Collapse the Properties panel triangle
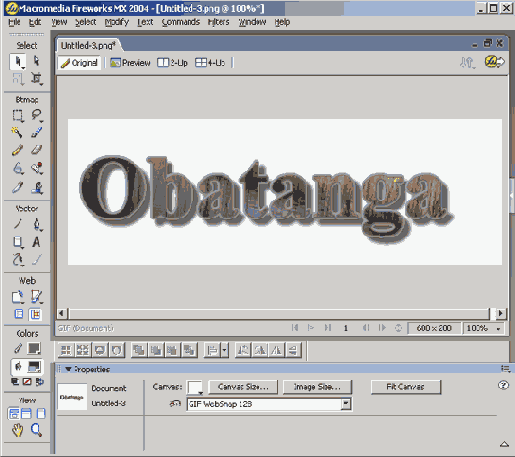Image resolution: width=515 pixels, height=457 pixels. (x=68, y=369)
